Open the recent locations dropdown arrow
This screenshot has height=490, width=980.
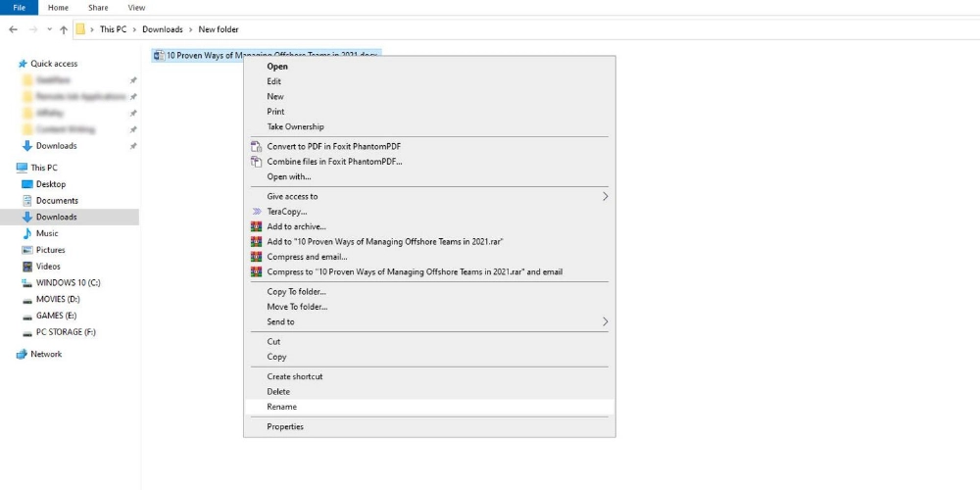[x=49, y=29]
